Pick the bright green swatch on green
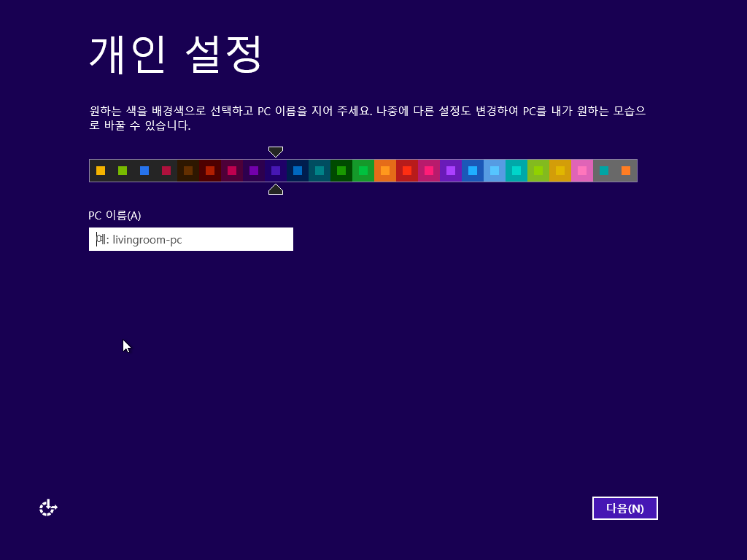747x560 pixels. coord(363,171)
